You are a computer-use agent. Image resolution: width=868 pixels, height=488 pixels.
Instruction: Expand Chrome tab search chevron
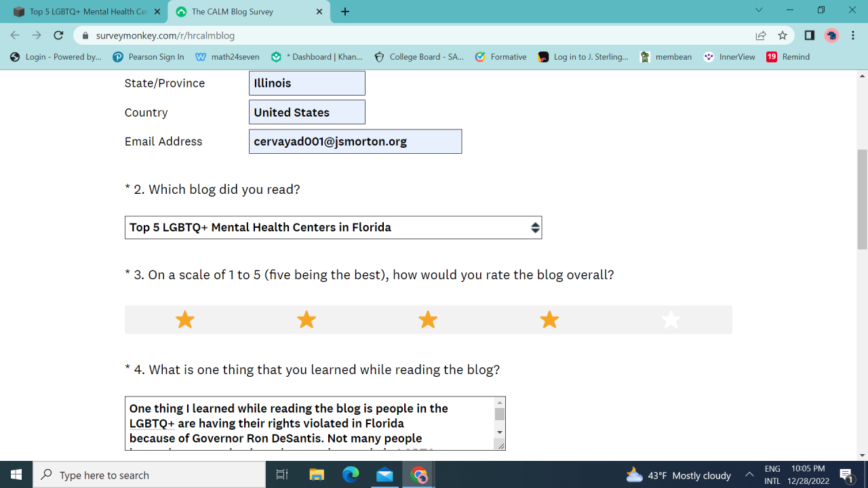[759, 10]
